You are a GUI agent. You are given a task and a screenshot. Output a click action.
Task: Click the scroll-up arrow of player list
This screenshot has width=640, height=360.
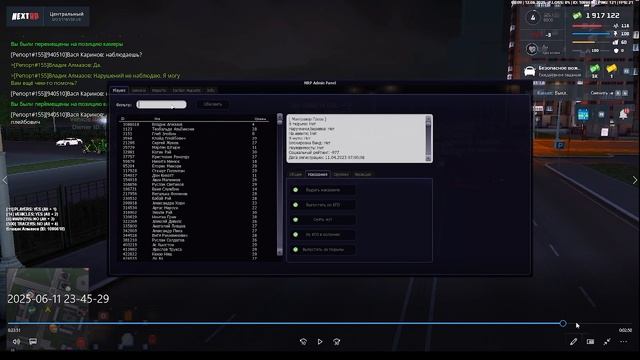point(280,117)
